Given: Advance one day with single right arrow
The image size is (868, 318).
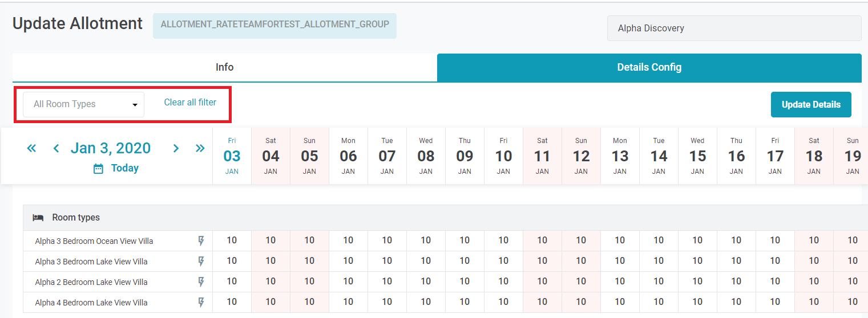Looking at the screenshot, I should pos(176,148).
